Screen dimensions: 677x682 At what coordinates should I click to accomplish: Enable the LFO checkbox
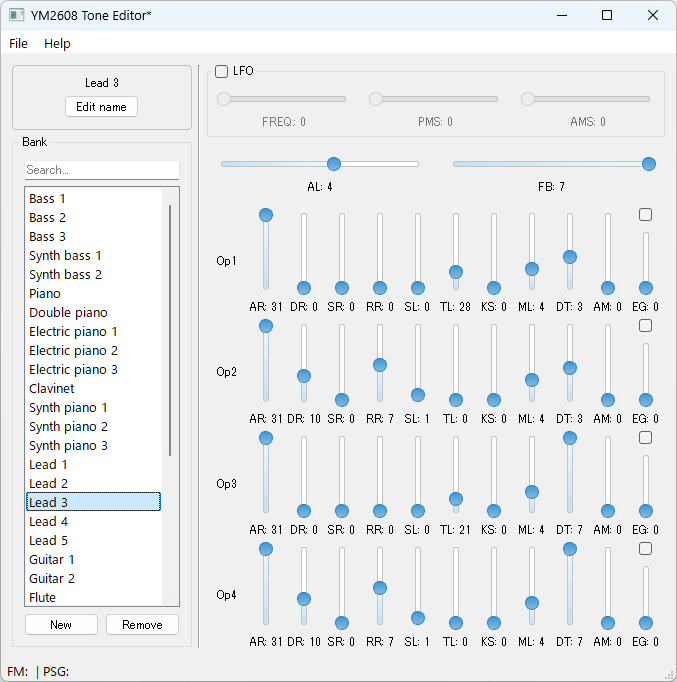pos(222,71)
